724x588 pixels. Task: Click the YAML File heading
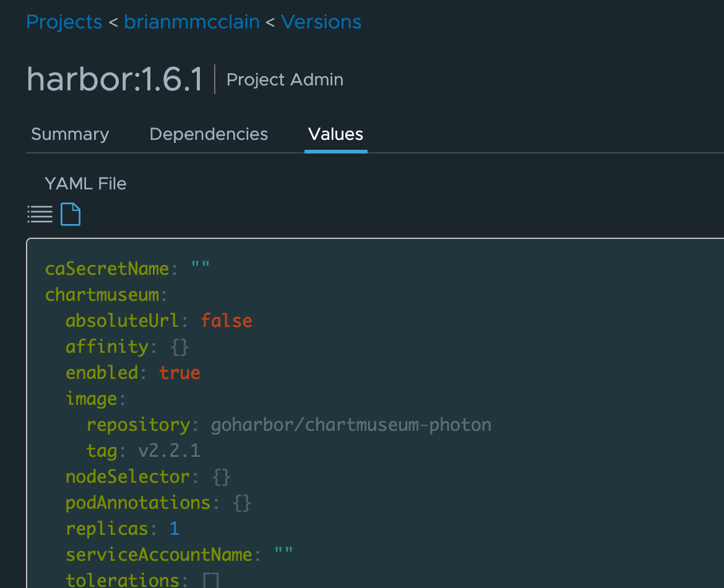[x=85, y=184]
